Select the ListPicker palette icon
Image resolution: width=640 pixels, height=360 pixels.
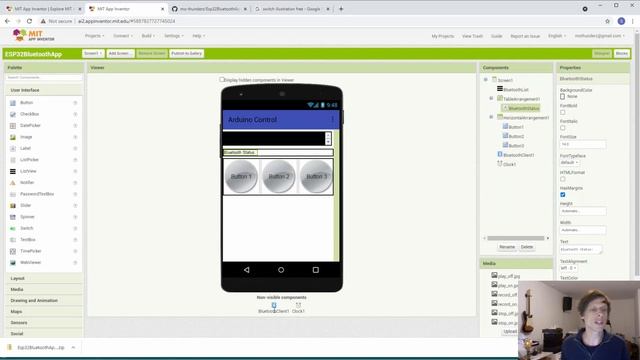13,160
